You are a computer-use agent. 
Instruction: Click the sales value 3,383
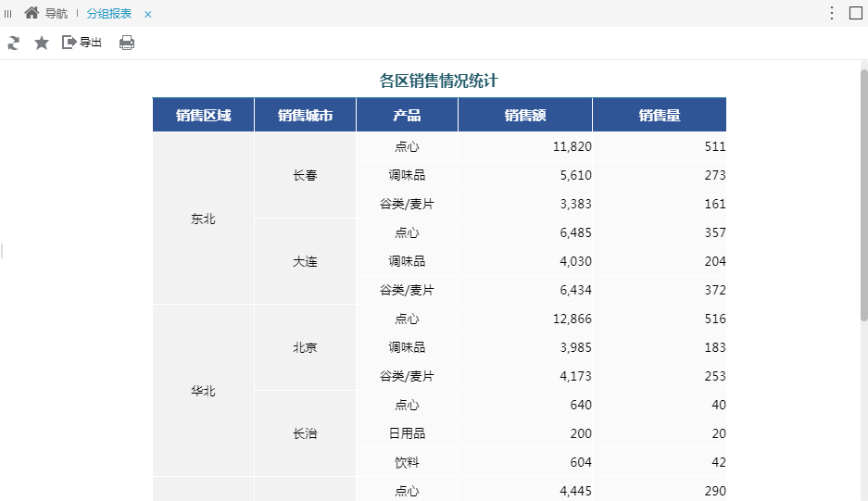[x=575, y=205]
